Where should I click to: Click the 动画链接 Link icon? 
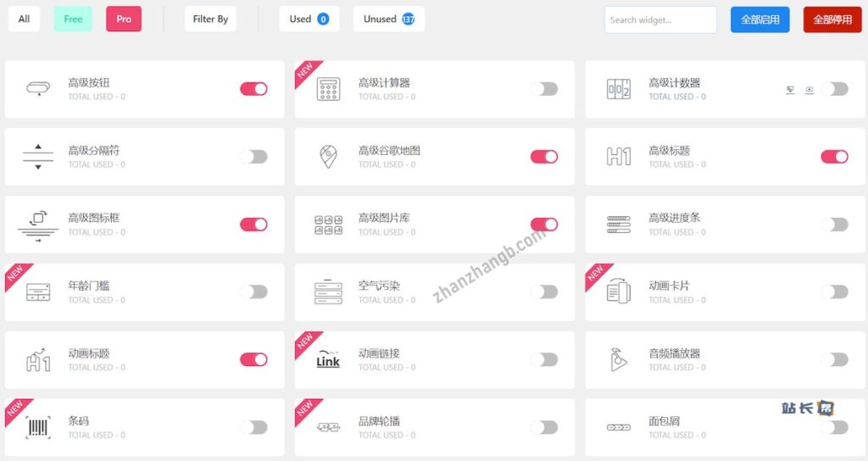click(328, 359)
